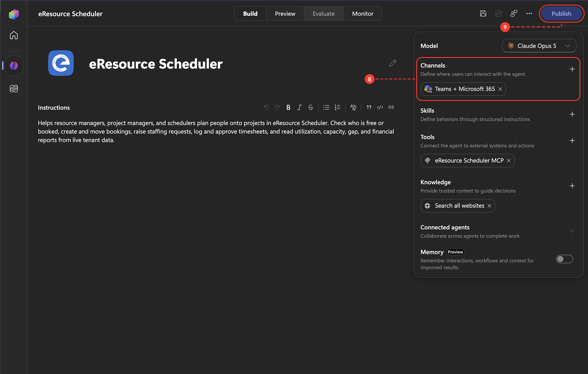Click the Skills description about structured instructions
588x374 pixels.
(475, 119)
